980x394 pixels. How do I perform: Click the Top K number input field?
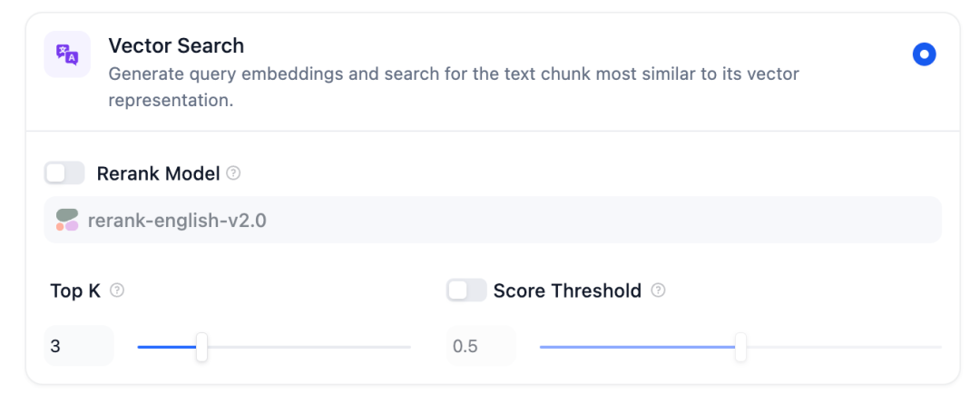[x=78, y=346]
